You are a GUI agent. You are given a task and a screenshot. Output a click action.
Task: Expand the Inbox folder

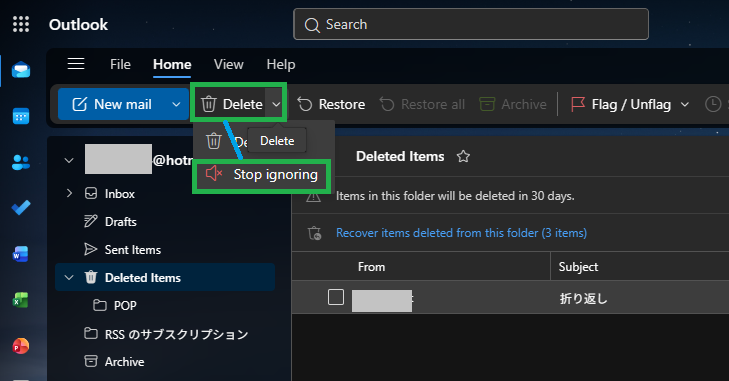(x=69, y=193)
